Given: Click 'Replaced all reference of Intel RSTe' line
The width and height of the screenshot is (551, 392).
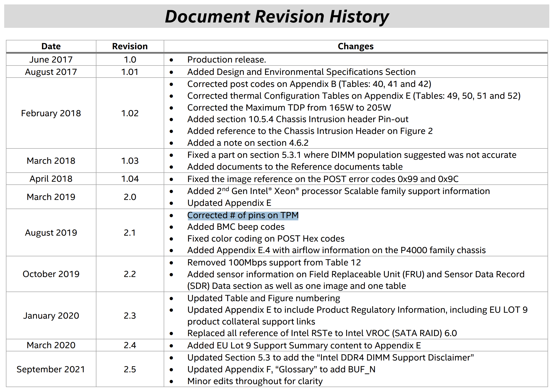Looking at the screenshot, I should tap(322, 333).
